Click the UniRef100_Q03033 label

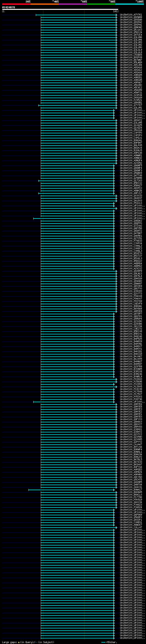(131, 196)
